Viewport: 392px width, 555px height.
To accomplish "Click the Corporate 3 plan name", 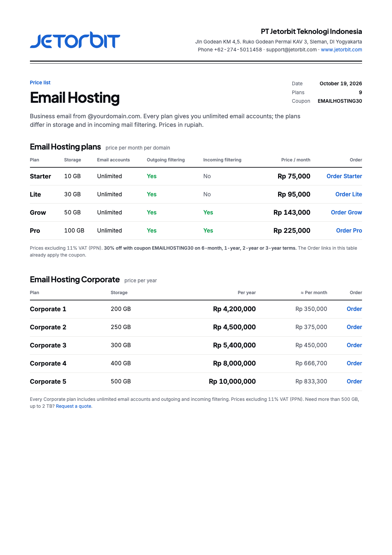I will (48, 345).
